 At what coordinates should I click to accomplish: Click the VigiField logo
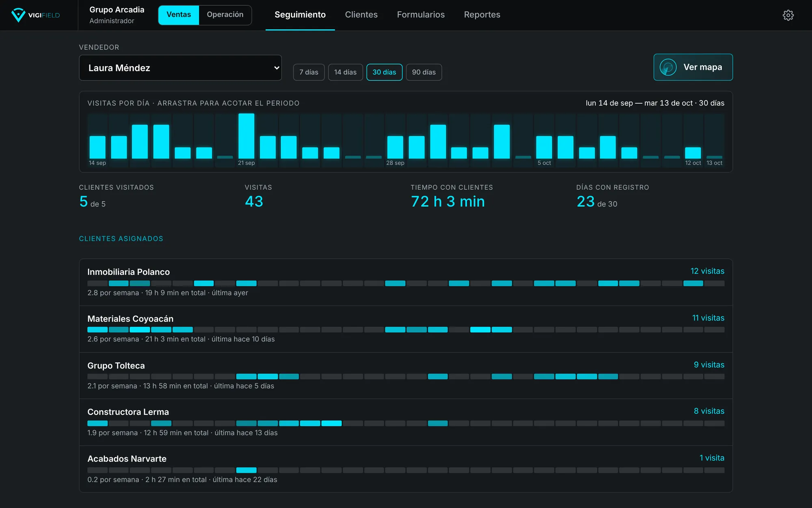(36, 15)
